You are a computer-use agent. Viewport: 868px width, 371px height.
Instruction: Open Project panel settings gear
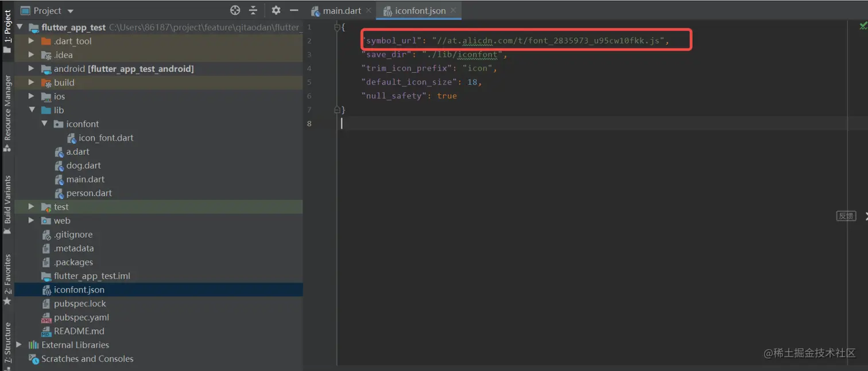[276, 10]
